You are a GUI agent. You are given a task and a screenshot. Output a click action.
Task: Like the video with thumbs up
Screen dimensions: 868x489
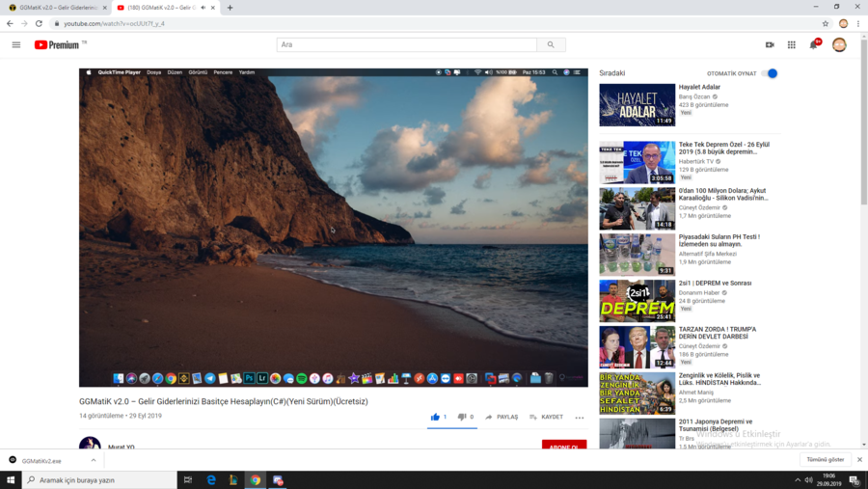[436, 417]
